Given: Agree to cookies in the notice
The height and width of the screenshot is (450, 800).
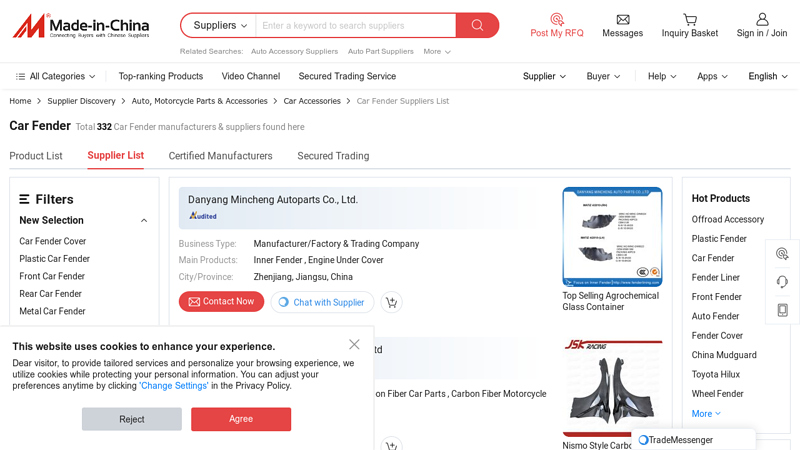Looking at the screenshot, I should tap(241, 419).
